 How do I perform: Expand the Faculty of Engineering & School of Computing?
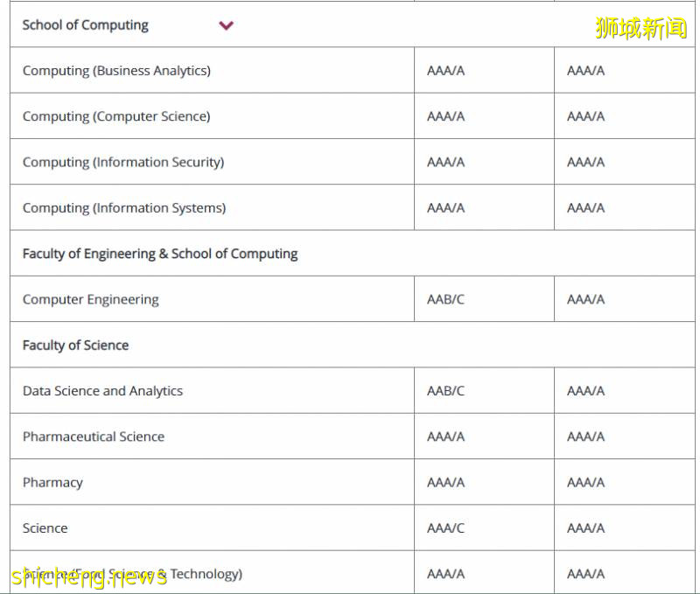coord(160,254)
